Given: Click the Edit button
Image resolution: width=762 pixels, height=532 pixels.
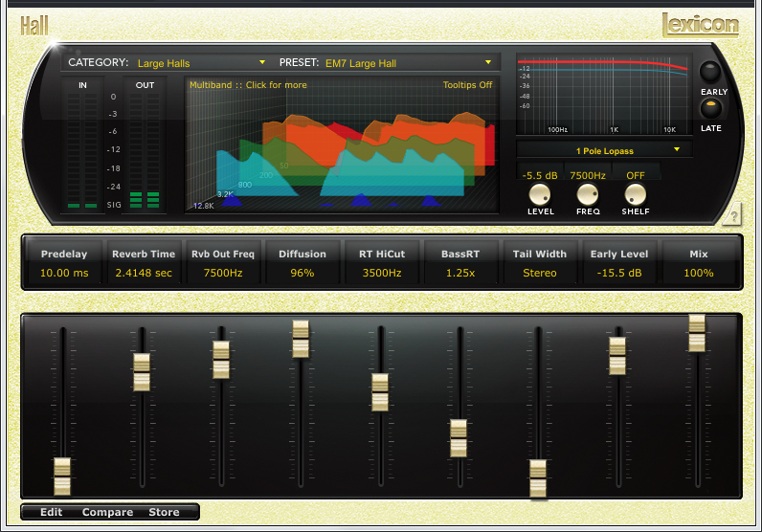Looking at the screenshot, I should 51,512.
